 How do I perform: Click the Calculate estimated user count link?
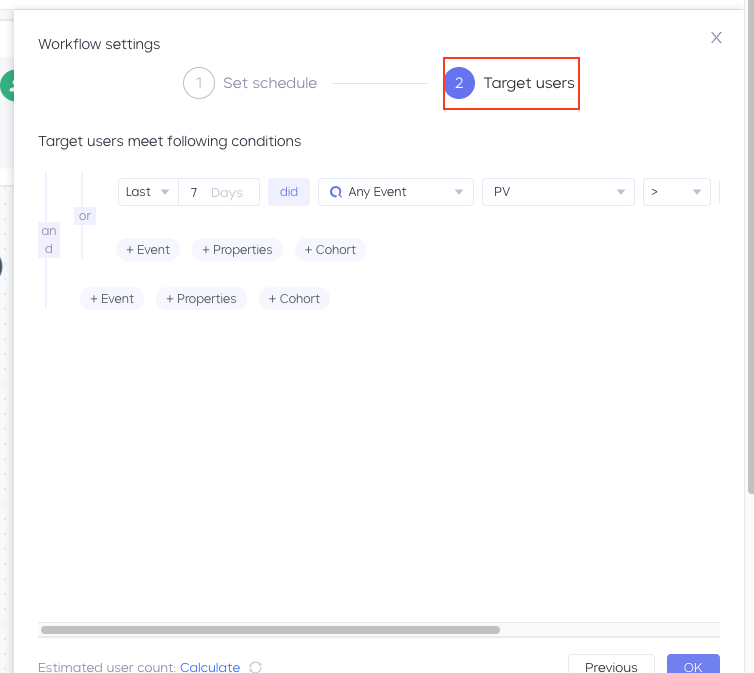pyautogui.click(x=210, y=667)
